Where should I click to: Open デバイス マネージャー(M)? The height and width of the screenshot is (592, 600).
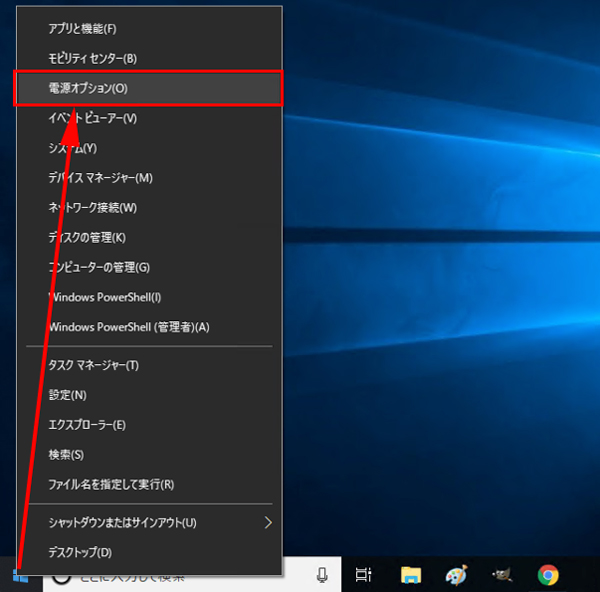(x=149, y=178)
